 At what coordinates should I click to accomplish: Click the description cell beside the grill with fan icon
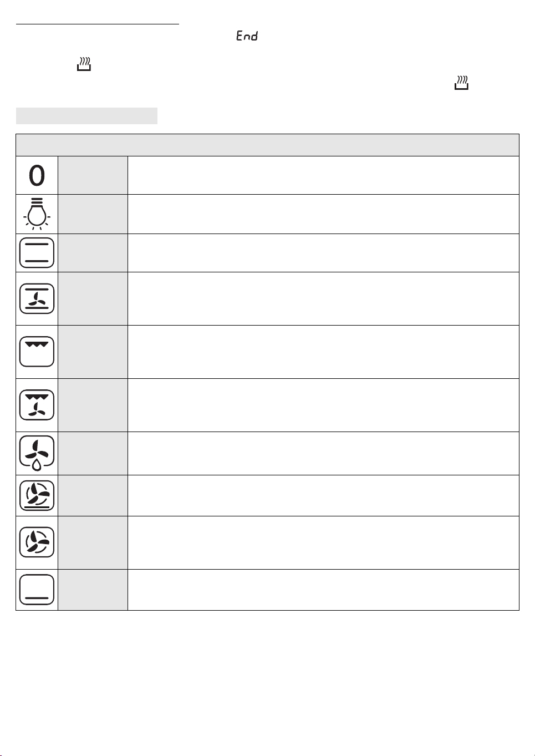coord(323,405)
